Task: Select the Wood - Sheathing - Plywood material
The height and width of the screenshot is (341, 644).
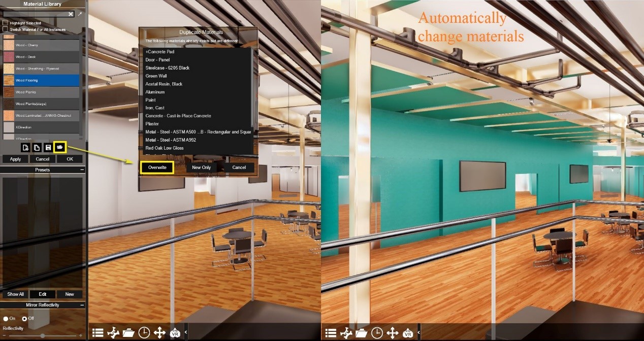Action: pos(41,69)
